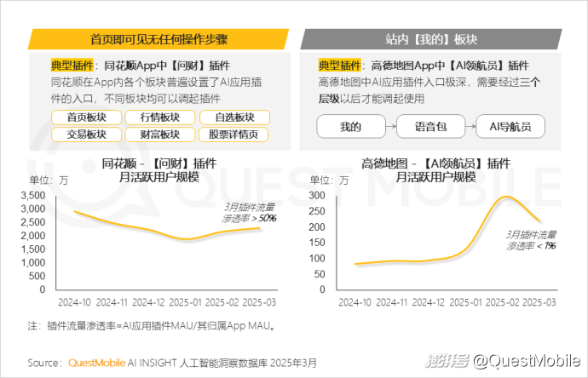Open the 股票详情页 box
Screen dimensions: 588x378
(x=233, y=135)
